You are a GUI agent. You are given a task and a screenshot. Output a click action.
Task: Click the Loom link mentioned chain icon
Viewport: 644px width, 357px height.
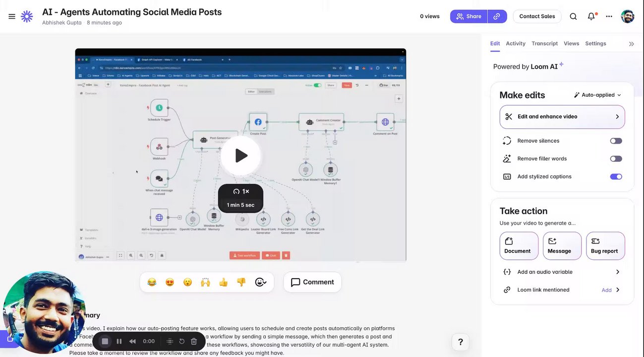pos(507,290)
